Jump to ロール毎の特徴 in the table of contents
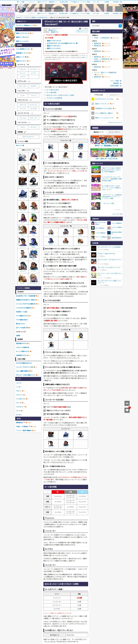The width and height of the screenshot is (138, 644). click(51, 93)
